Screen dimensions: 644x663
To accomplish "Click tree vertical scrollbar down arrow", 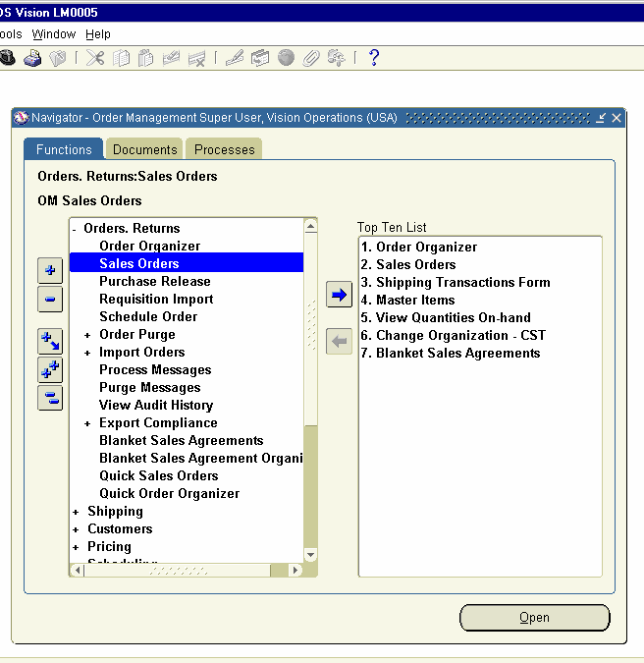I will (x=310, y=555).
